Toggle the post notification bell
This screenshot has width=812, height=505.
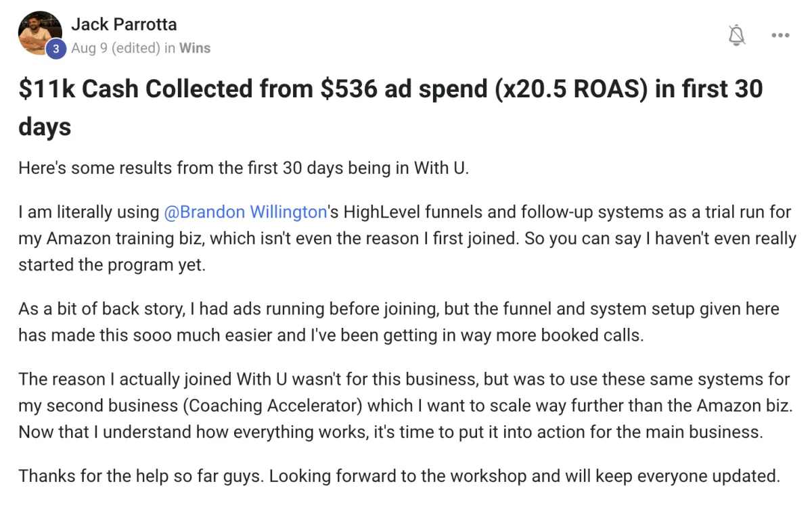pos(737,35)
